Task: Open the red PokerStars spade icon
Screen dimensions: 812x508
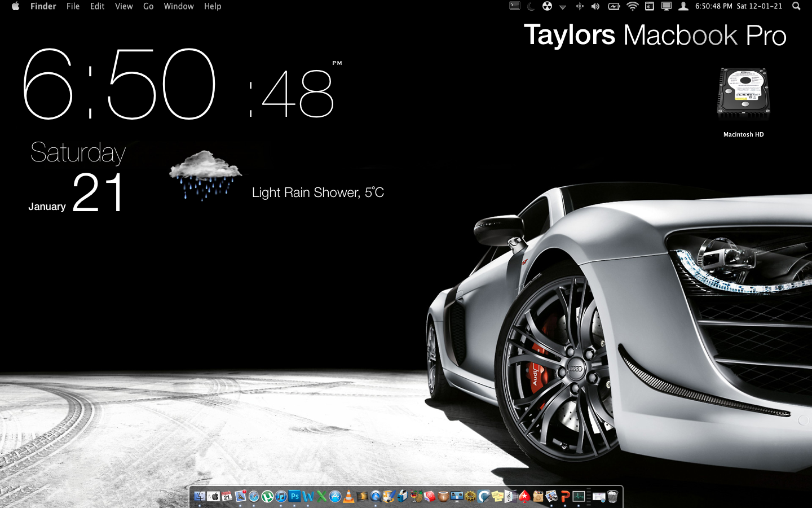Action: 524,496
